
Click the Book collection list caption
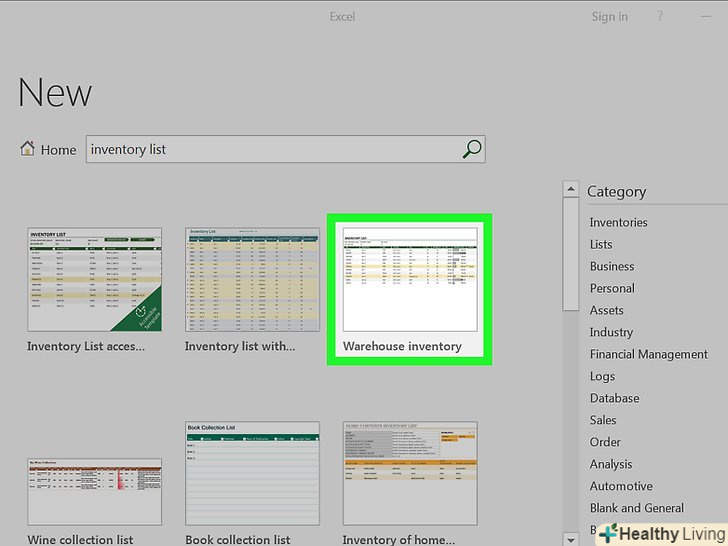pos(238,540)
